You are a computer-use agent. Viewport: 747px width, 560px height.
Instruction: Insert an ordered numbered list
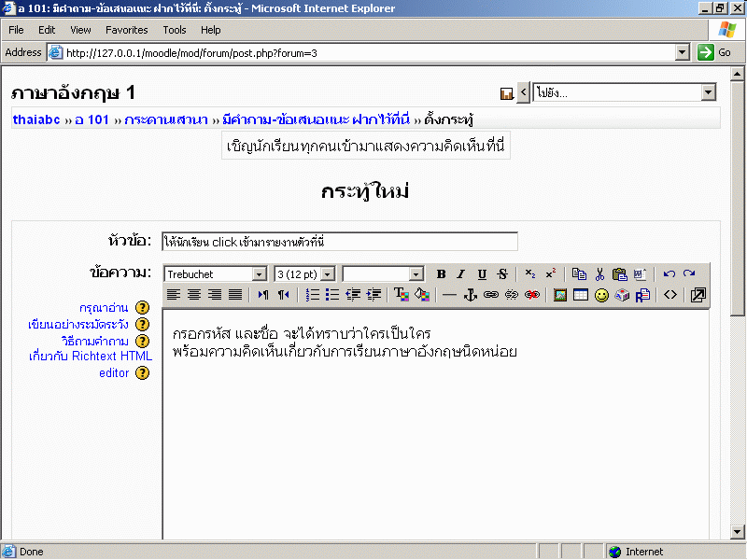(x=312, y=295)
